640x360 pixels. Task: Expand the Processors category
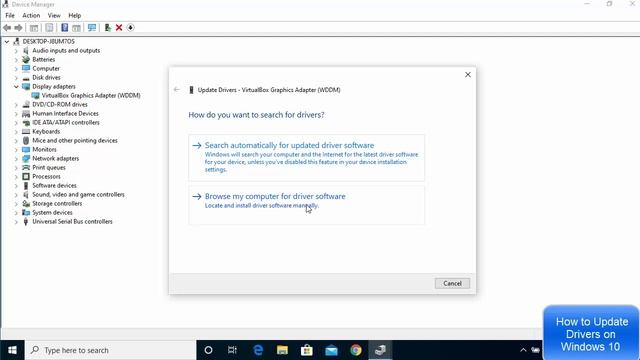coord(16,177)
